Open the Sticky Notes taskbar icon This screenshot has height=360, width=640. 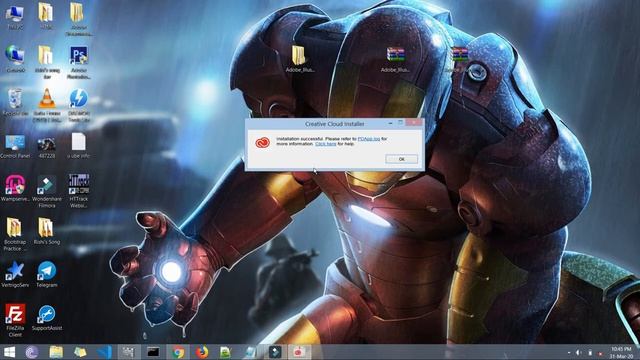pos(80,352)
